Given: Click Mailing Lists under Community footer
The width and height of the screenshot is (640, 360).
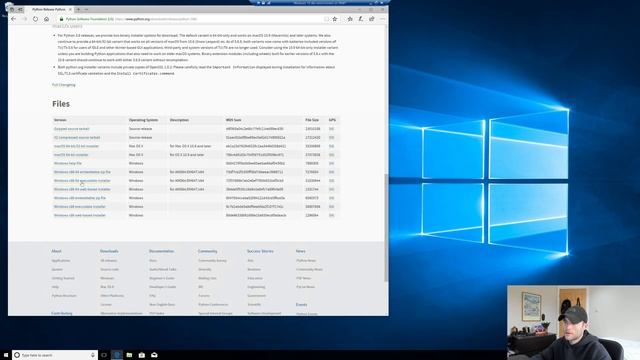Looking at the screenshot, I should coord(207,278).
